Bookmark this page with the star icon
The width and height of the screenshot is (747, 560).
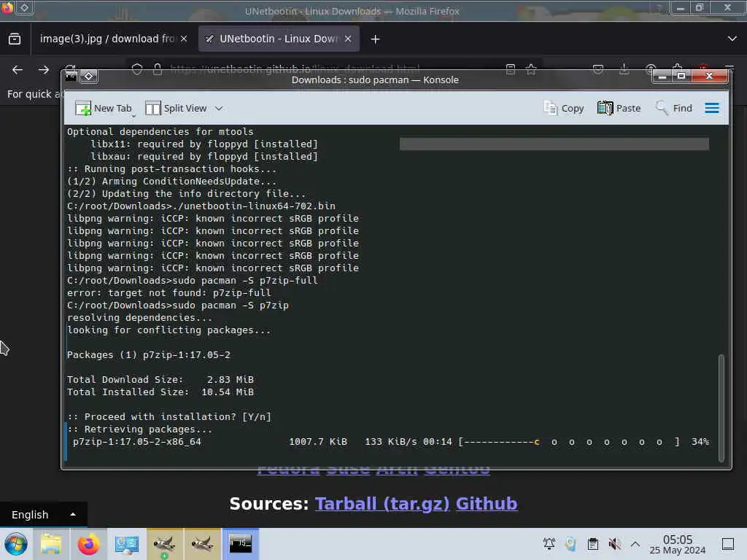click(531, 69)
